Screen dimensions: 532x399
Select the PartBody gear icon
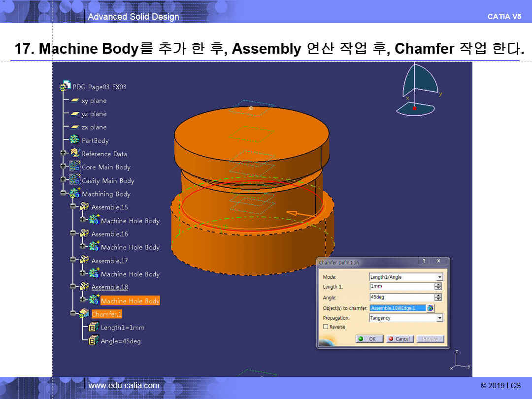click(75, 140)
